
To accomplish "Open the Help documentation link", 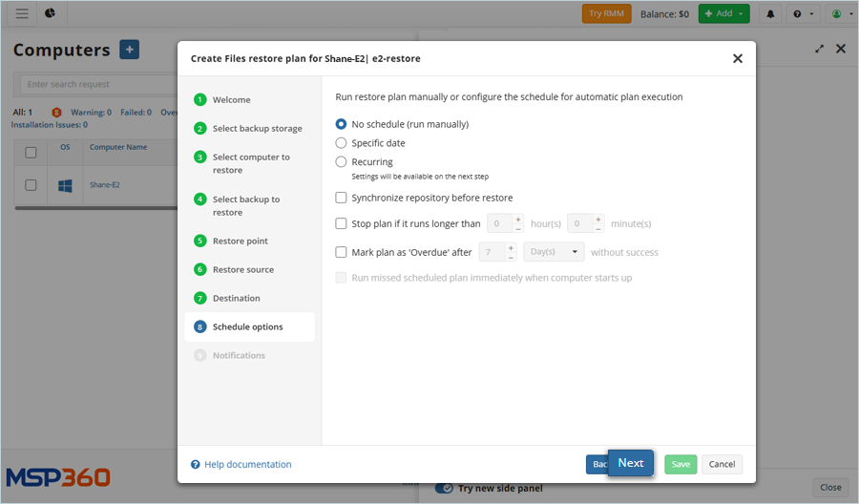I will point(247,465).
